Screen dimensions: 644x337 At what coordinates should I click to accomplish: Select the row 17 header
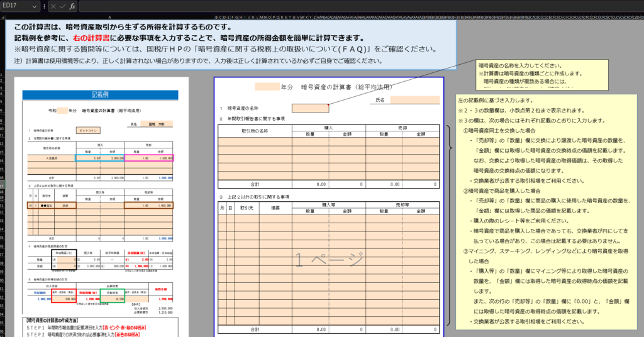(x=3, y=187)
